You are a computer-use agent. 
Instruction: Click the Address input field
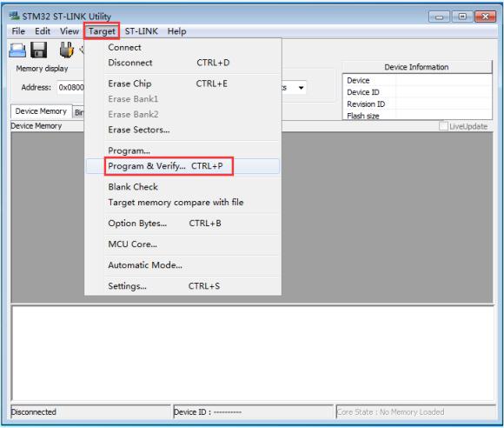click(71, 88)
